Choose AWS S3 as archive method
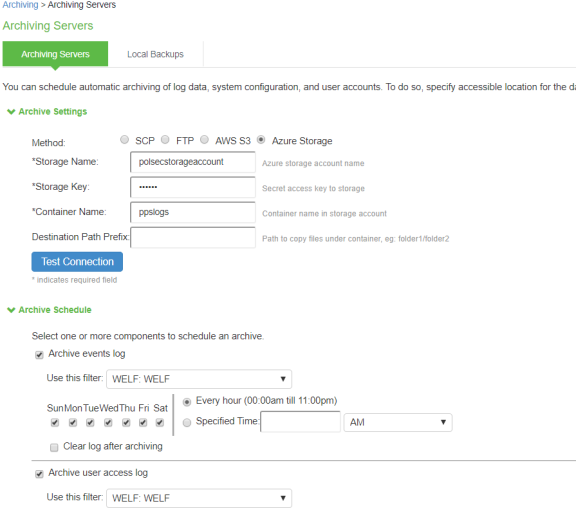Image resolution: width=576 pixels, height=508 pixels. pos(205,140)
